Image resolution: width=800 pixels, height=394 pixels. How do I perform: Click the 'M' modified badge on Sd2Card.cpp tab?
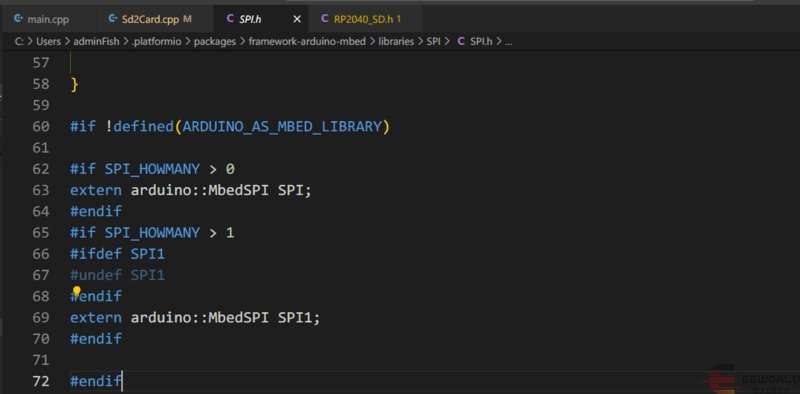click(x=187, y=19)
